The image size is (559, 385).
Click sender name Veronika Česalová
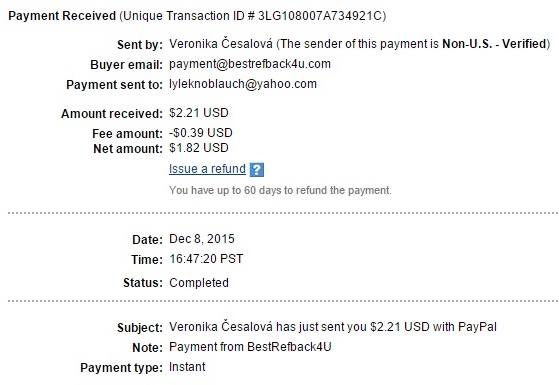coord(221,43)
